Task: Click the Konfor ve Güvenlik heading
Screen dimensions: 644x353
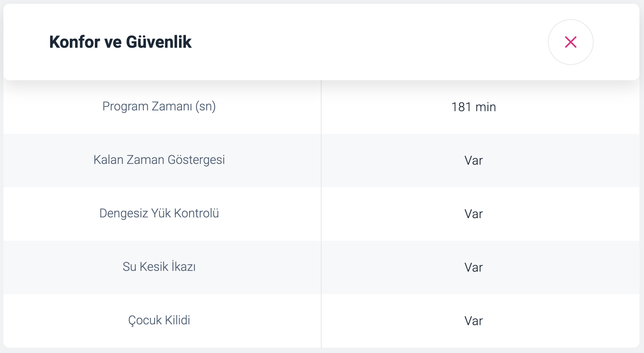Action: click(x=120, y=42)
